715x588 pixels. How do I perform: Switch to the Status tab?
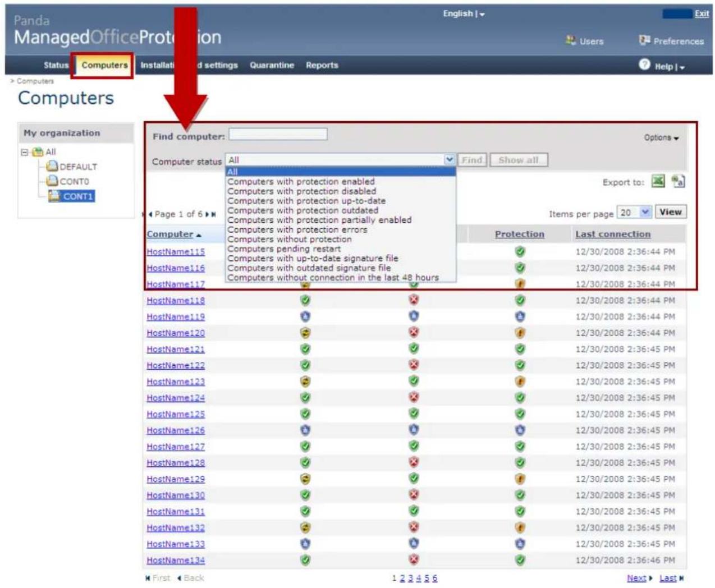pos(56,65)
